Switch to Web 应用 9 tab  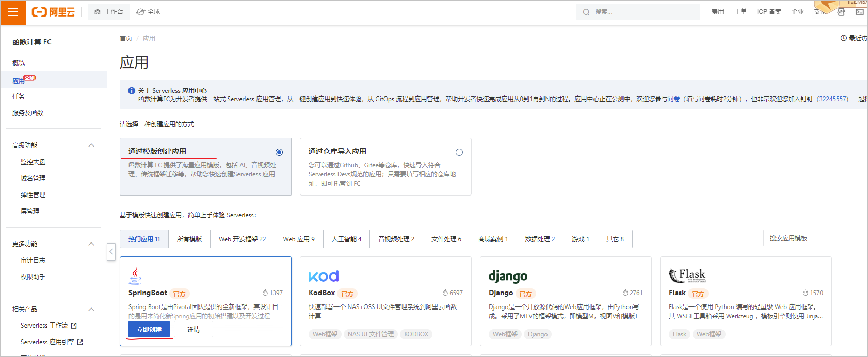tap(299, 239)
